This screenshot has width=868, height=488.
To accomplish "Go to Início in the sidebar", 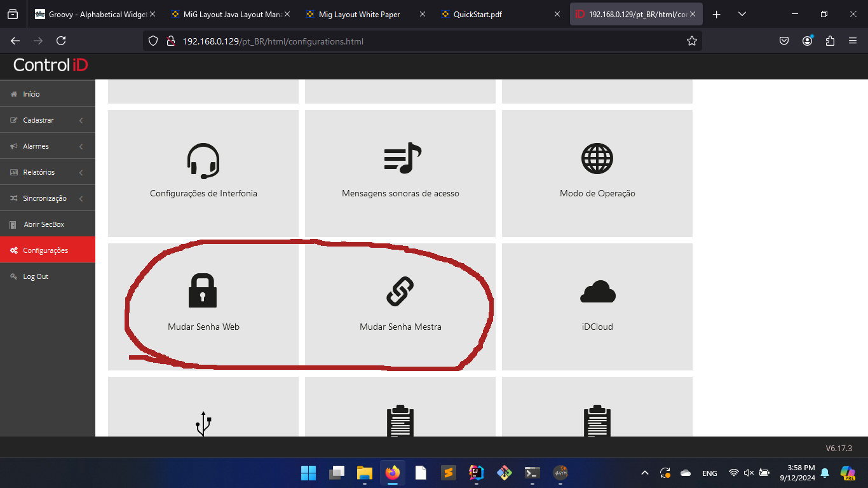I will click(31, 94).
